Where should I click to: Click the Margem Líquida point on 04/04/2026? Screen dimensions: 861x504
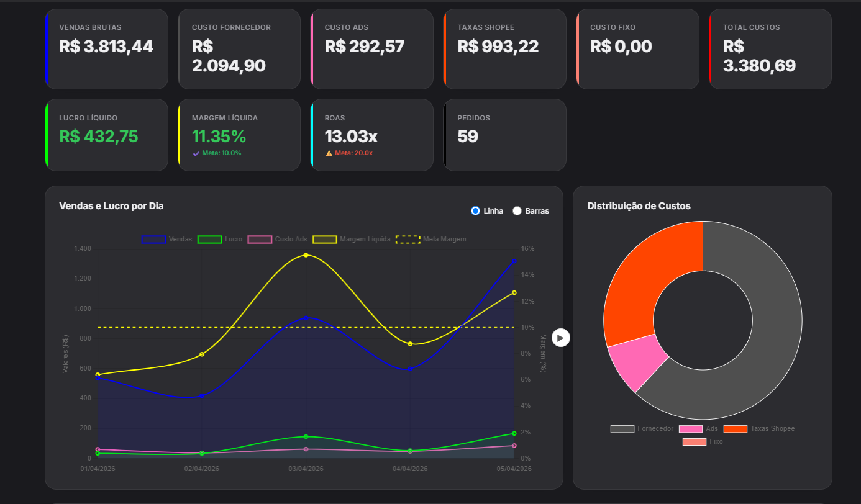coord(410,343)
